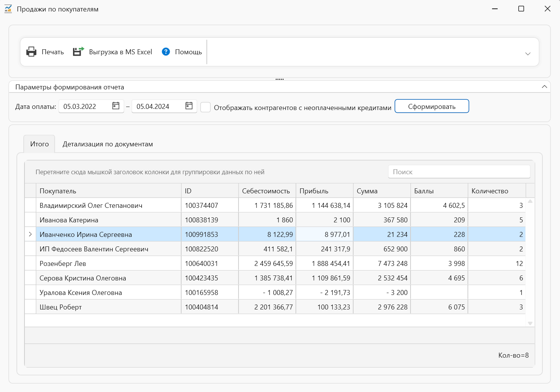This screenshot has height=392, width=560.
Task: Click the Выгрузка в MS Excel label
Action: coord(120,52)
